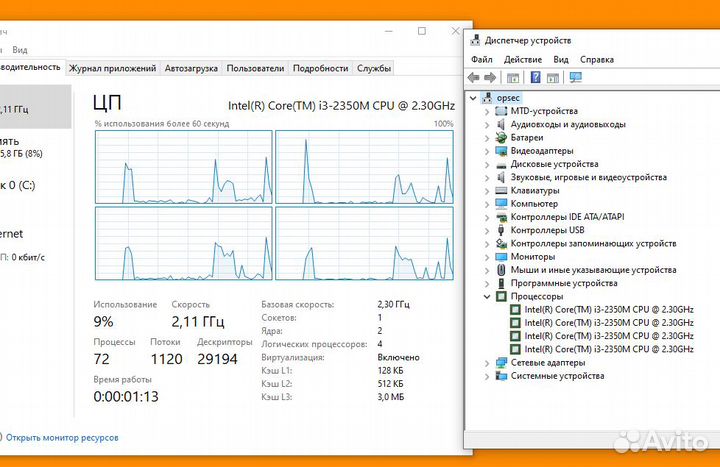Open the Файл menu in Device Manager
The height and width of the screenshot is (467, 720).
[482, 59]
